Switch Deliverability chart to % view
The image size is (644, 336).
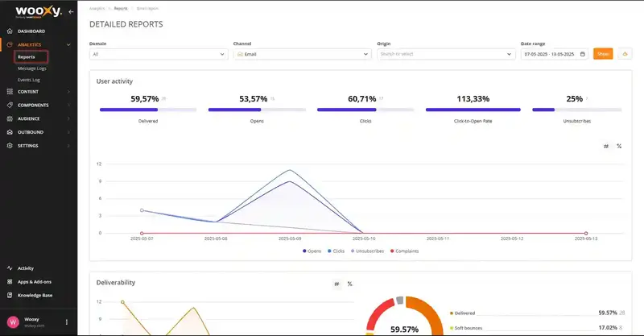click(349, 284)
